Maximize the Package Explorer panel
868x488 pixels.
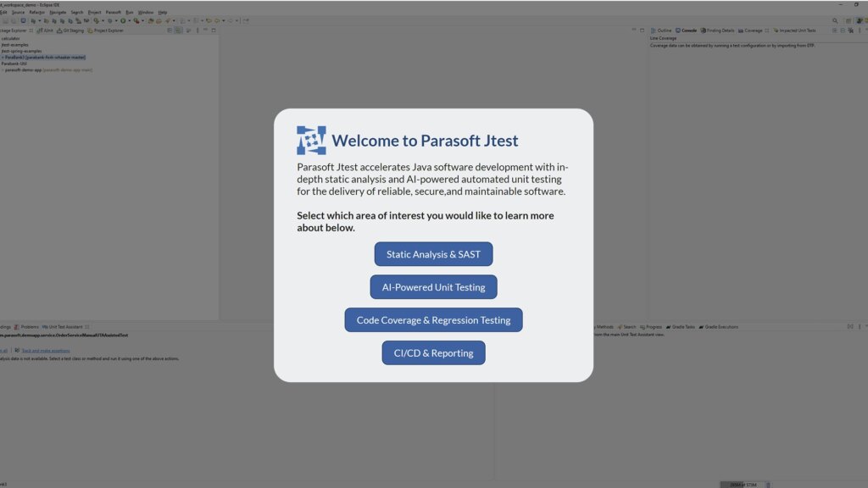214,30
